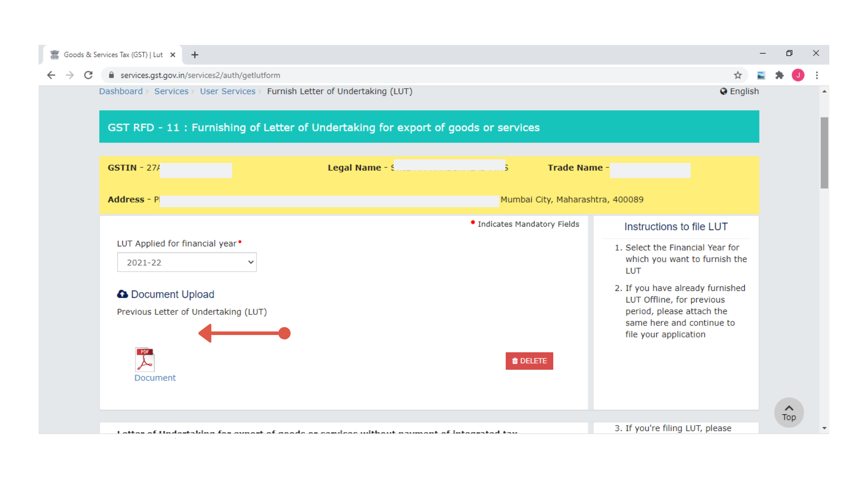Click the Document Upload cloud icon

[122, 294]
